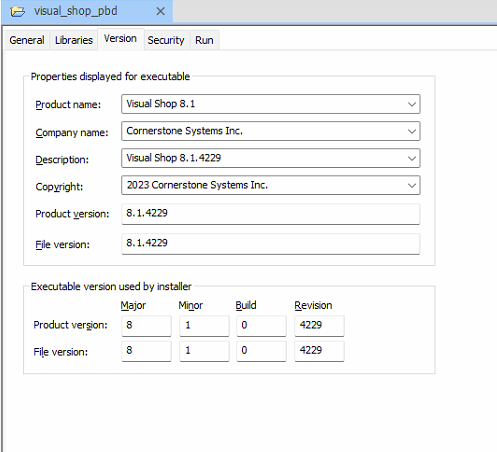Expand the Company name dropdown arrow
The width and height of the screenshot is (497, 452).
(x=412, y=131)
